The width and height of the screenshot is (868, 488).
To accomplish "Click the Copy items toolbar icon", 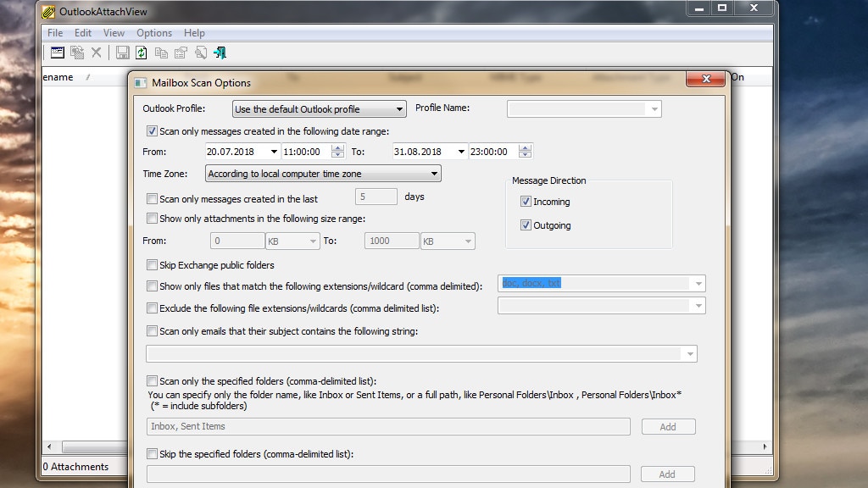I will tap(161, 53).
